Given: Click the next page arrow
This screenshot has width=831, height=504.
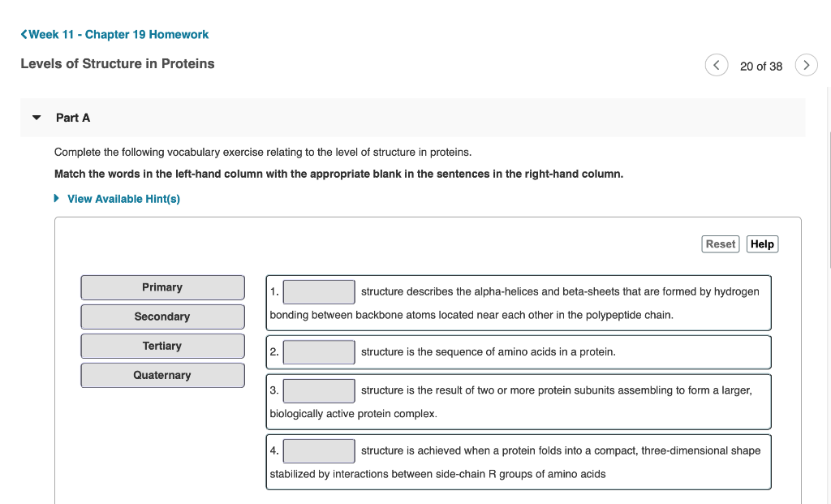Looking at the screenshot, I should tap(806, 65).
